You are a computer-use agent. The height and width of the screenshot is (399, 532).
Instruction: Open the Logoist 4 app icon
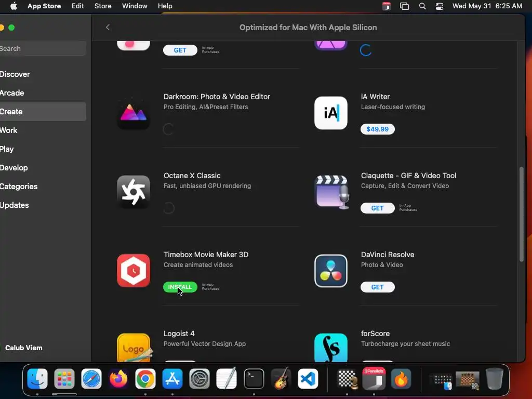[134, 348]
